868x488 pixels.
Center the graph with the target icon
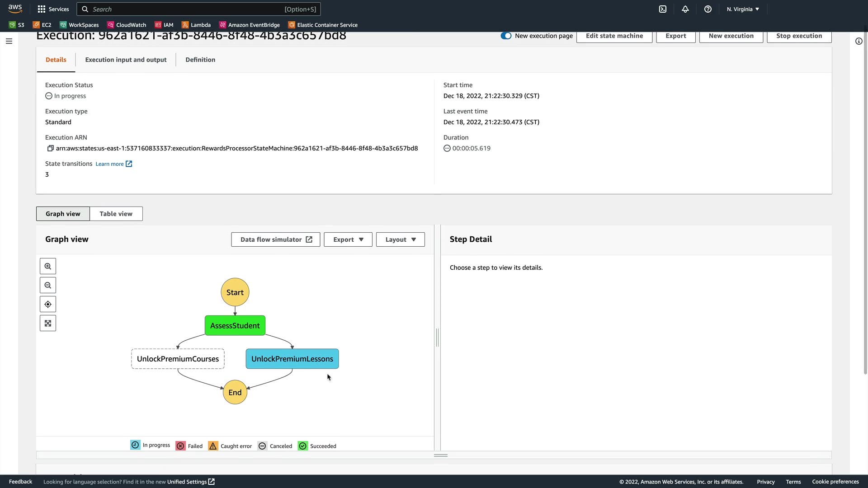[x=48, y=305]
